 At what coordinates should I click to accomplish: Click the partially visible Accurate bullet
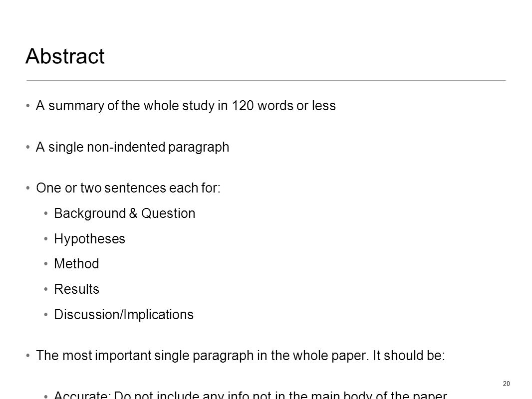(x=251, y=395)
